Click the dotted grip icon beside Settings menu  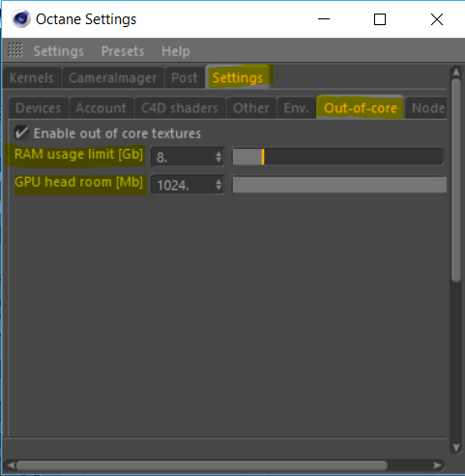coord(15,50)
